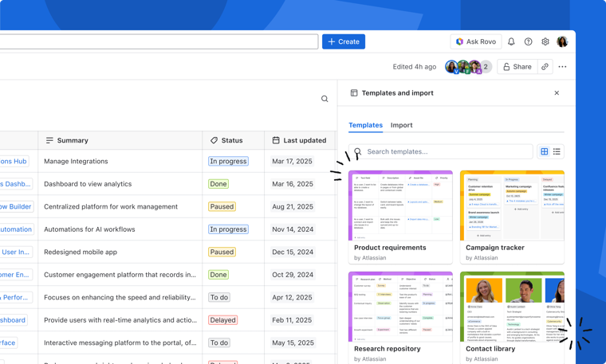Viewport: 606px width, 364px height.
Task: Open the more actions ellipsis menu
Action: tap(562, 67)
